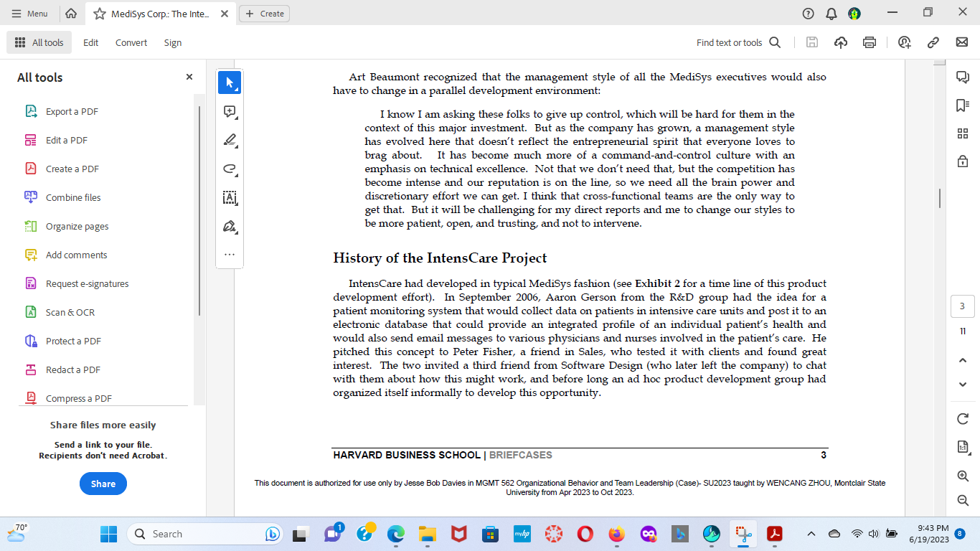Click the Save file disk icon
This screenshot has height=551, width=980.
pyautogui.click(x=812, y=42)
